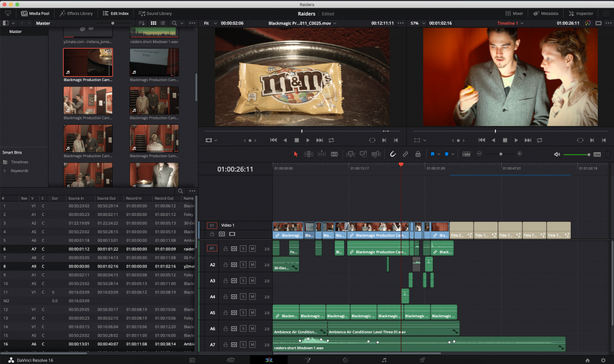Toggle loop playback in source viewer
The height and width of the screenshot is (364, 614).
click(331, 140)
